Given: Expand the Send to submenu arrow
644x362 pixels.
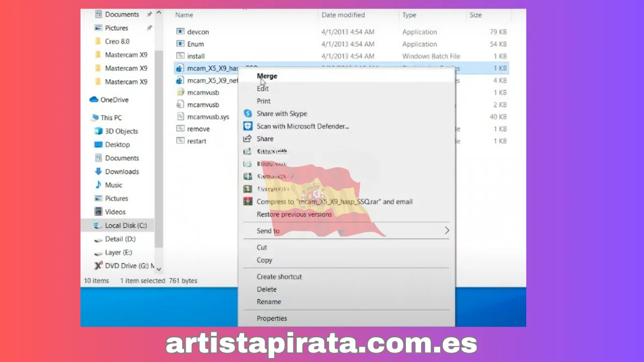Looking at the screenshot, I should [x=447, y=231].
